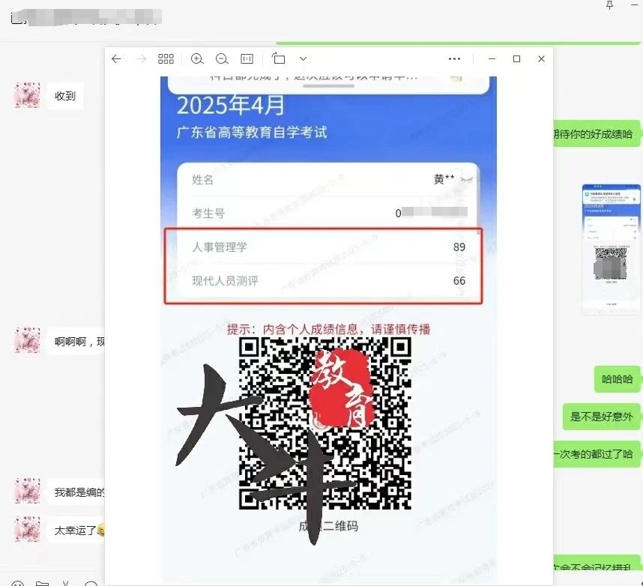Image resolution: width=643 pixels, height=586 pixels.
Task: Click the 现代人员测评 score row
Action: point(328,281)
